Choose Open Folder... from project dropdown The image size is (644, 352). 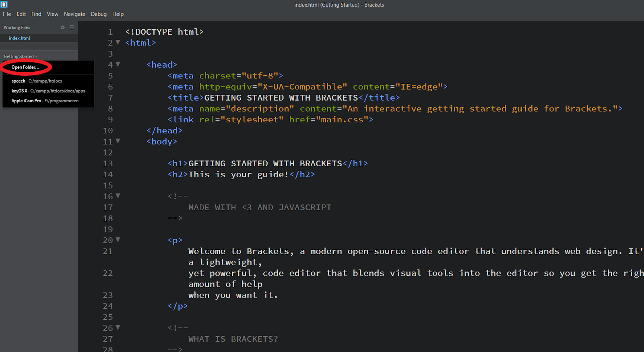(x=25, y=67)
